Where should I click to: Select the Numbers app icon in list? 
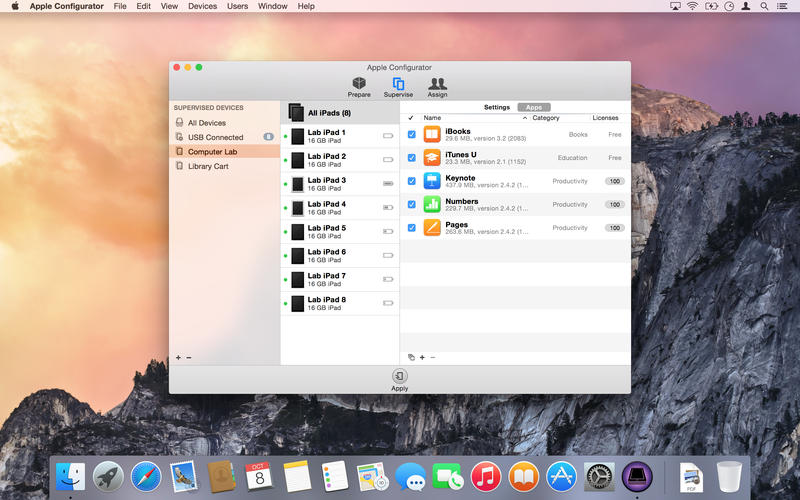point(432,204)
